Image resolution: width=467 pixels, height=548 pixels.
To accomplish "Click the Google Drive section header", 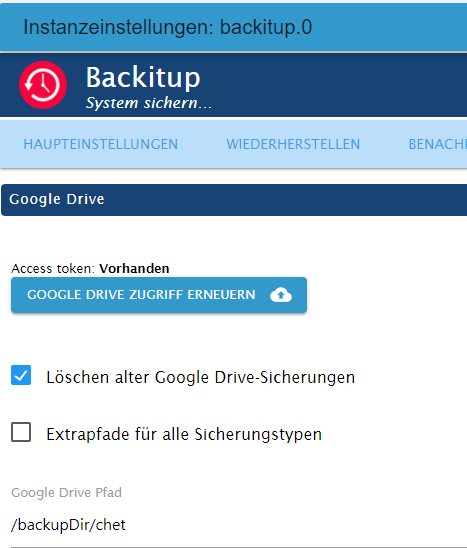I will tap(234, 200).
